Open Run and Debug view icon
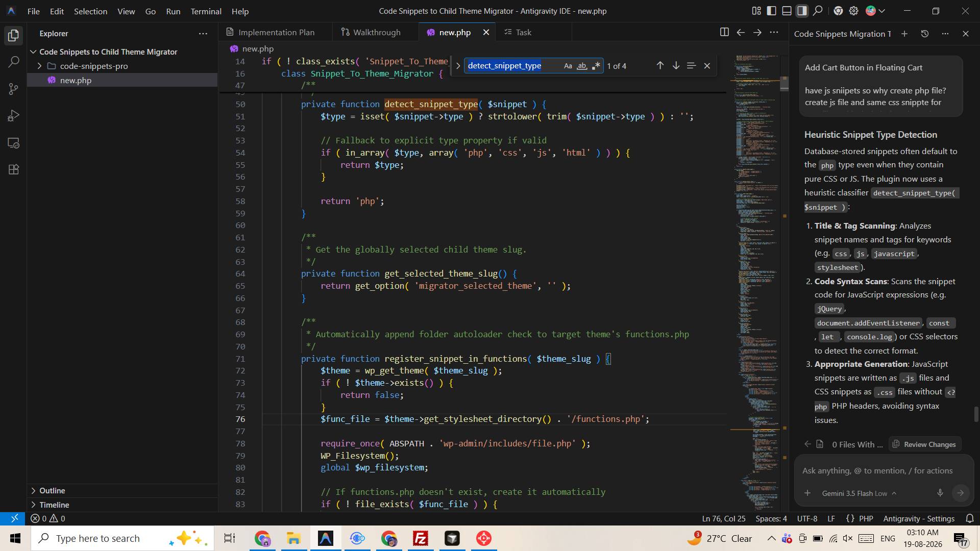The image size is (980, 551). (x=14, y=116)
